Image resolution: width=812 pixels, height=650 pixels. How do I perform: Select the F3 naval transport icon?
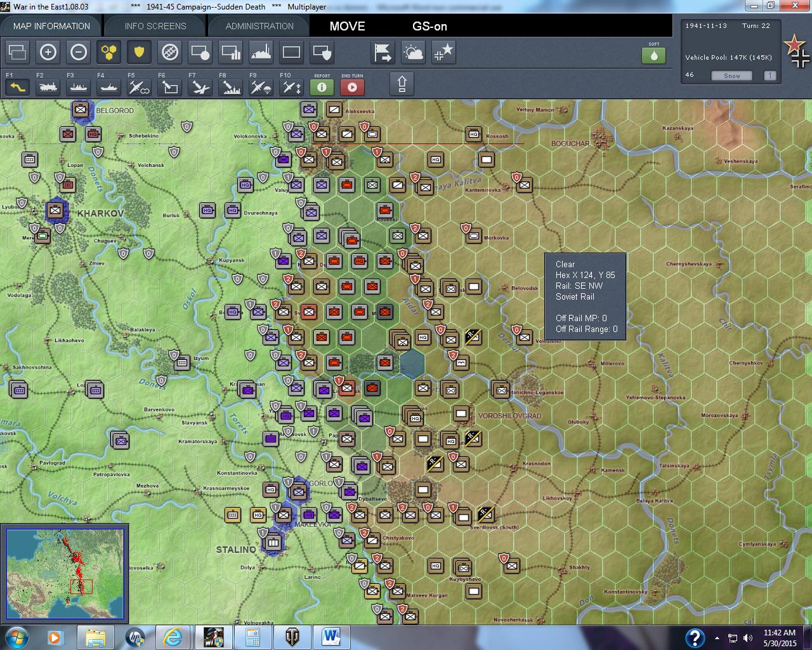click(x=77, y=87)
